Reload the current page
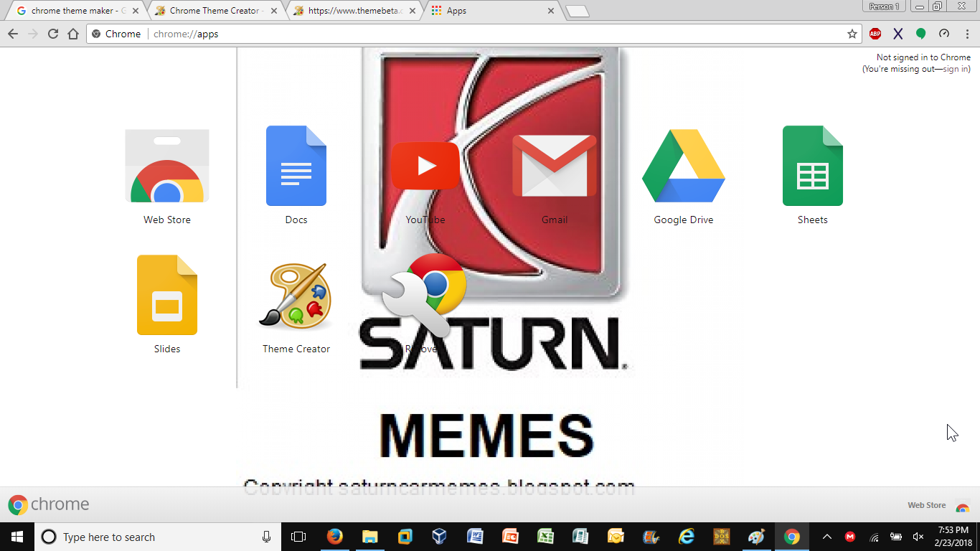980x551 pixels. tap(53, 34)
